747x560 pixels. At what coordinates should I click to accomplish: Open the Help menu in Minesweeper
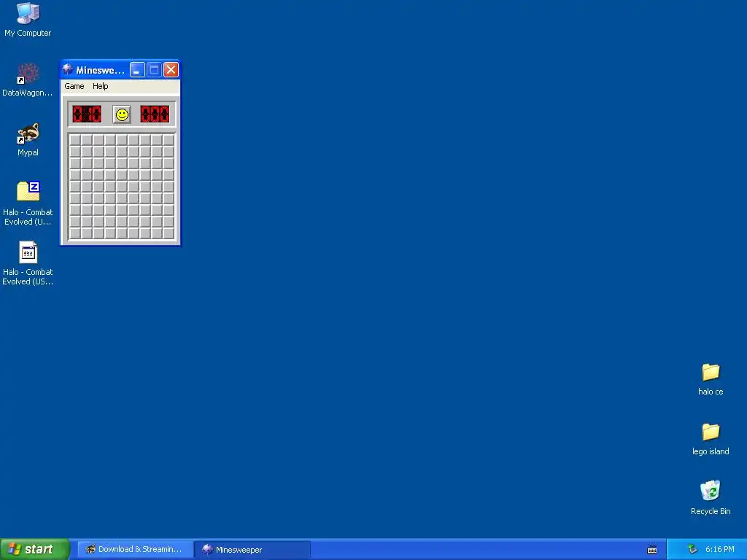point(101,86)
